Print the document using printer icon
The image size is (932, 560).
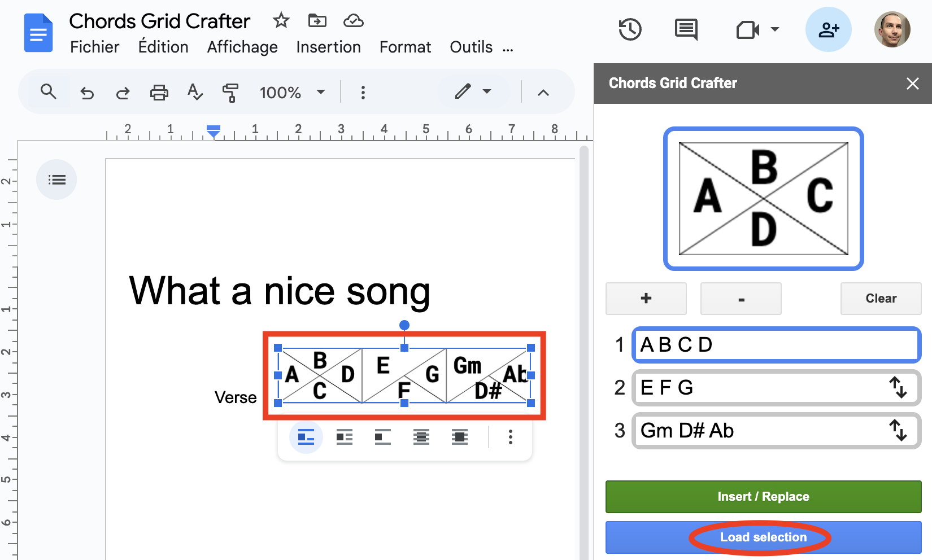click(x=159, y=93)
